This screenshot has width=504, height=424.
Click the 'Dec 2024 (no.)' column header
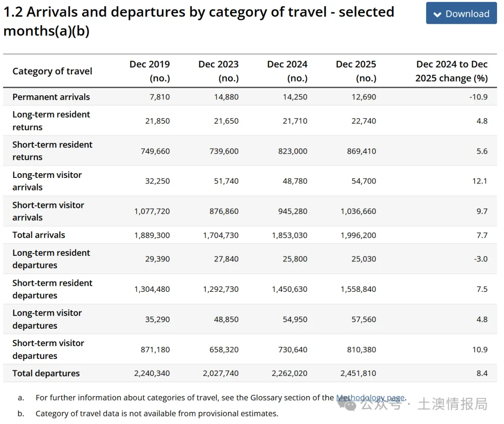point(287,71)
